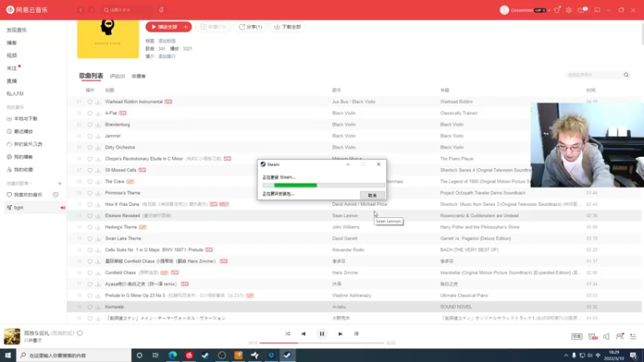Open sound quality selector in player bar
The image size is (644, 362).
coord(576,336)
